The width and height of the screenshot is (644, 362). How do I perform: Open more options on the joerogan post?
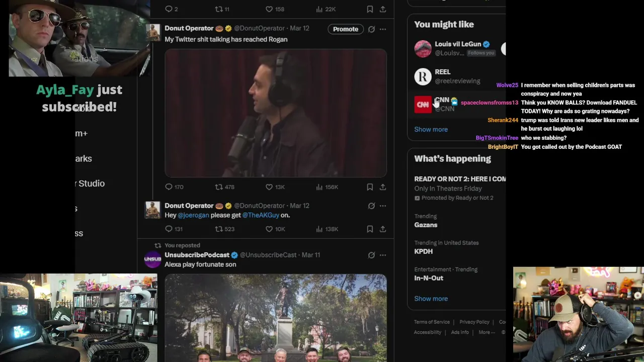[383, 206]
